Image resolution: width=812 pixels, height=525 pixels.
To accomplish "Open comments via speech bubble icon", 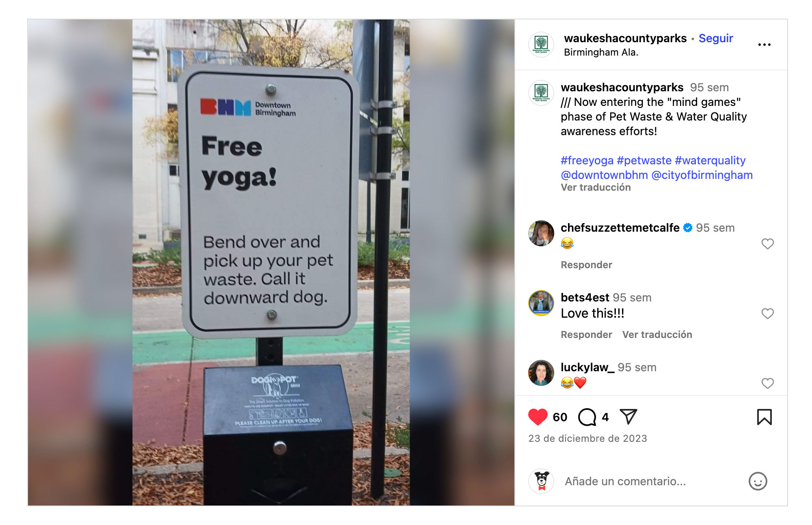I will [587, 417].
